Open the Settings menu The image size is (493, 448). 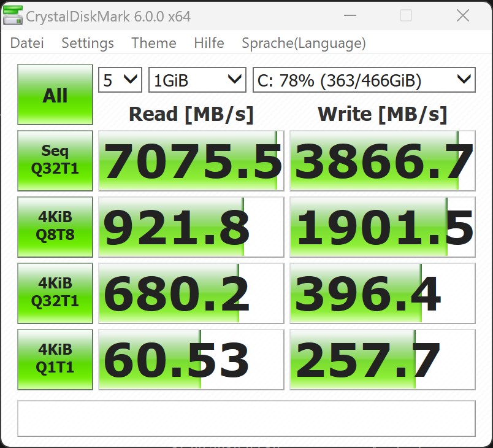point(88,43)
